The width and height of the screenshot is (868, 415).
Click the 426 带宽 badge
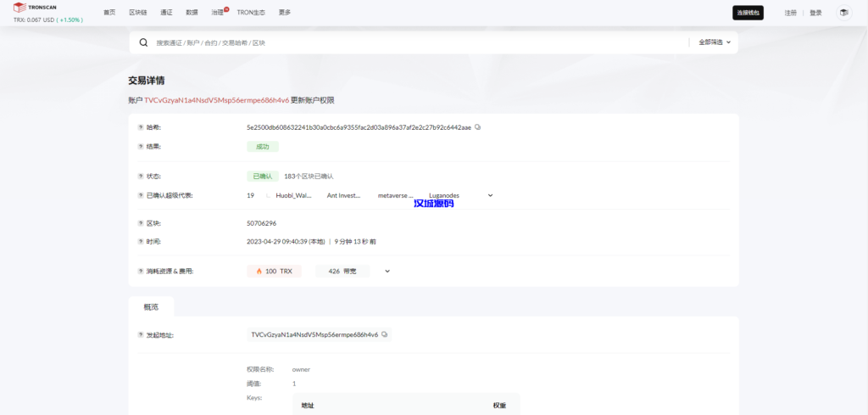tap(342, 272)
